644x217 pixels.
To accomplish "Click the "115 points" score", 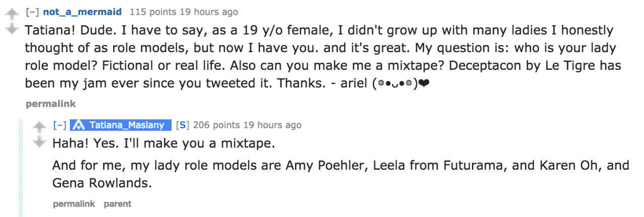I will click(x=148, y=12).
